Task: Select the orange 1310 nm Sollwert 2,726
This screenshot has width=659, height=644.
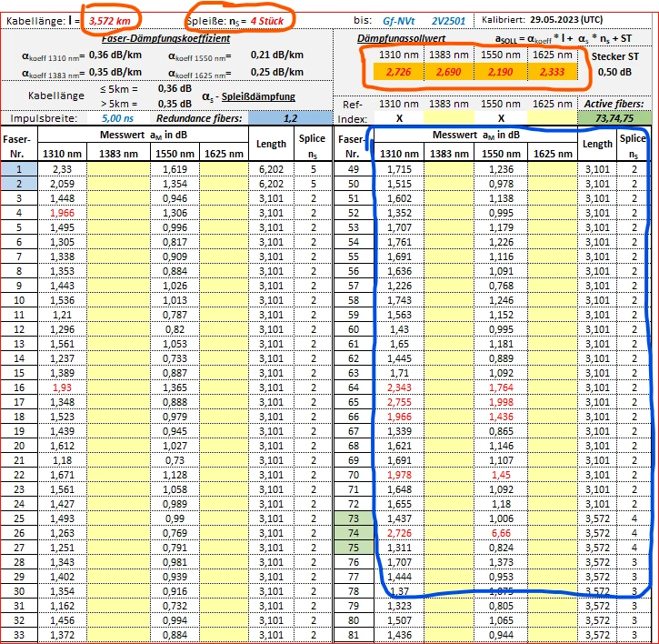Action: [398, 72]
